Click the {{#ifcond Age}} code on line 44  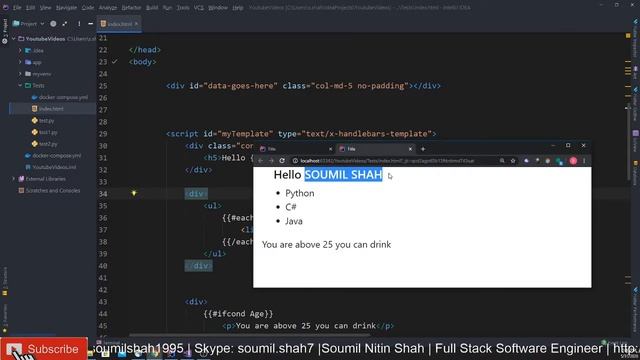238,313
